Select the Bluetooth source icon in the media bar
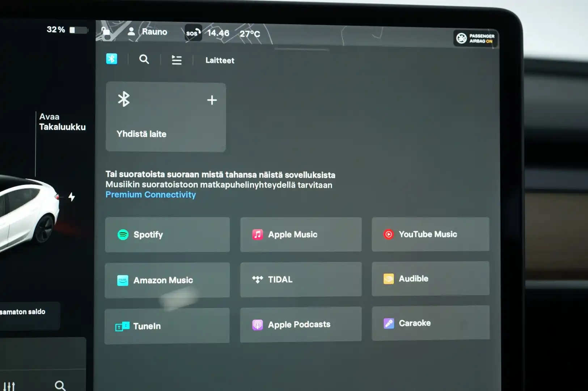This screenshot has width=588, height=391. pos(111,59)
